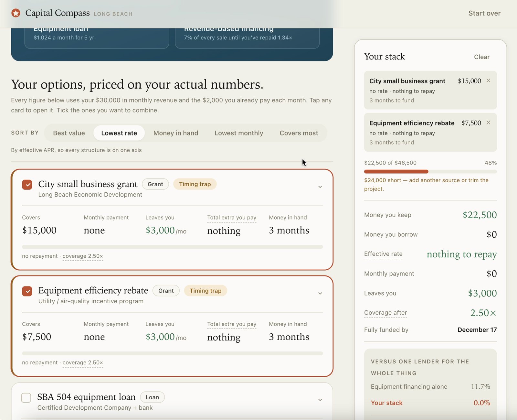The image size is (517, 420).
Task: Click the Timing trap tag on City grant
Action: (195, 184)
